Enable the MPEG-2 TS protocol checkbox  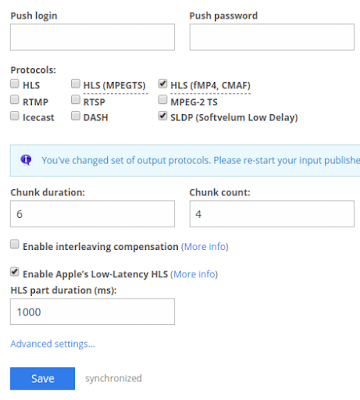pos(163,100)
